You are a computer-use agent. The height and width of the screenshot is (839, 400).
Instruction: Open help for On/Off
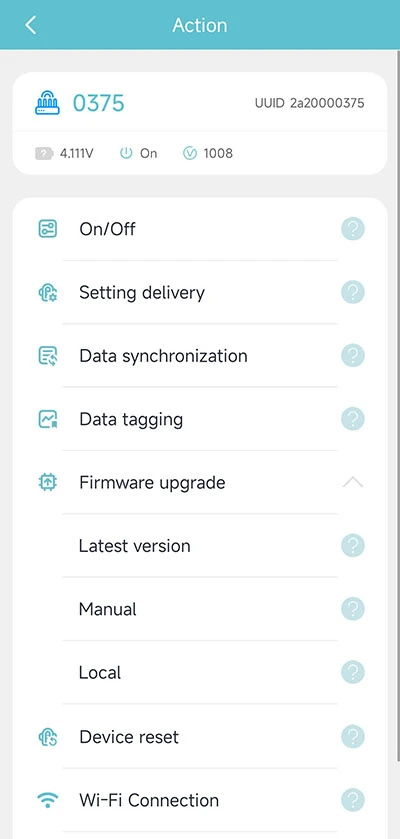pyautogui.click(x=353, y=229)
